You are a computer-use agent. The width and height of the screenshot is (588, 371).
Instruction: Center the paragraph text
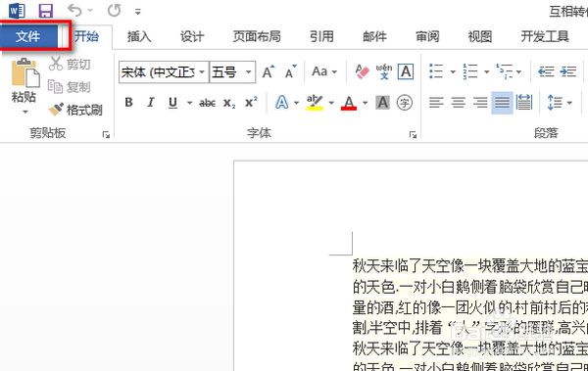[x=459, y=103]
